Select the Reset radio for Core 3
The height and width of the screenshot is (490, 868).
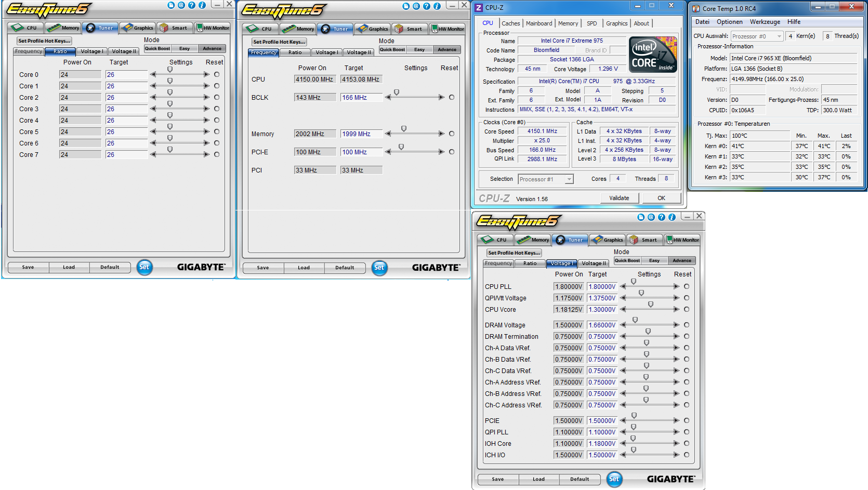point(217,109)
